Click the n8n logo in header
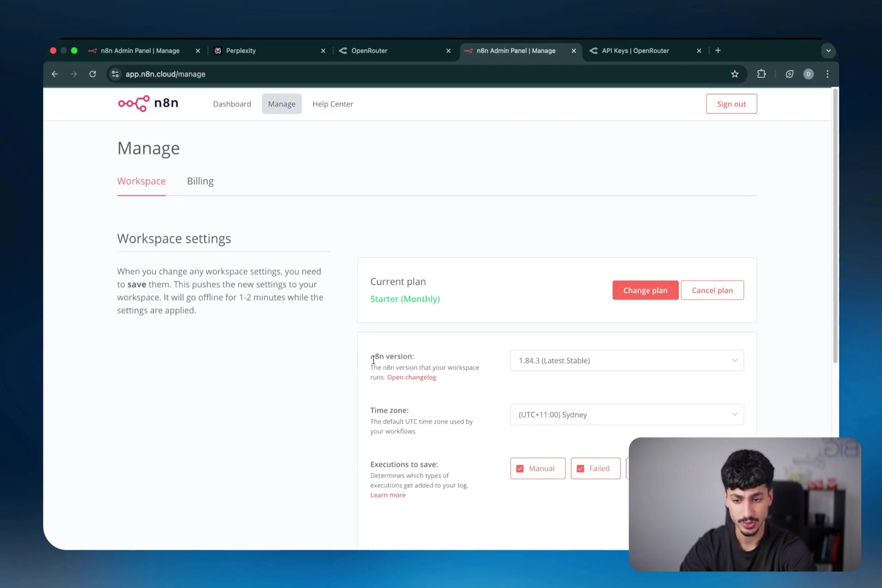 click(x=148, y=103)
